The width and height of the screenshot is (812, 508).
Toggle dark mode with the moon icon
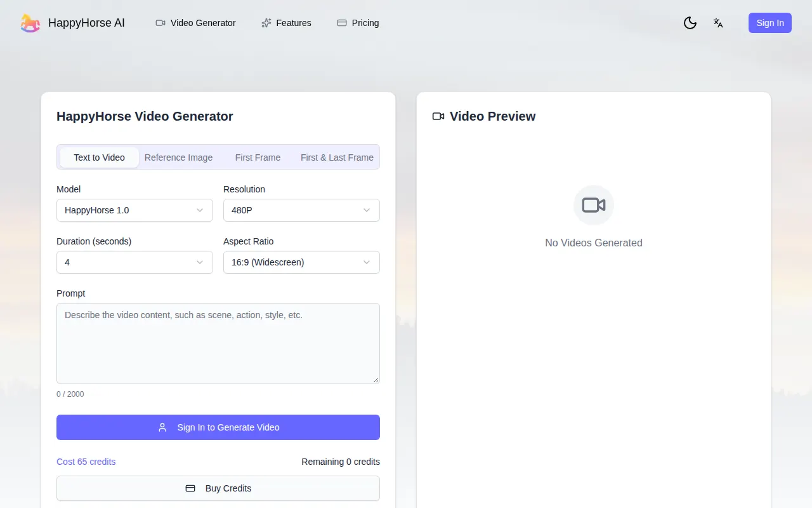pos(690,23)
